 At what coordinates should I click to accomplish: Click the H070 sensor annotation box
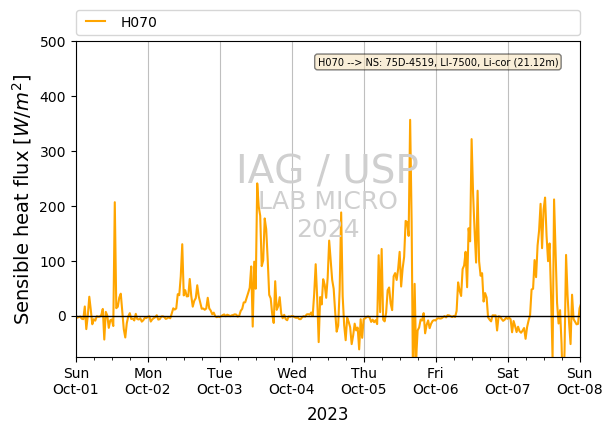click(x=438, y=62)
